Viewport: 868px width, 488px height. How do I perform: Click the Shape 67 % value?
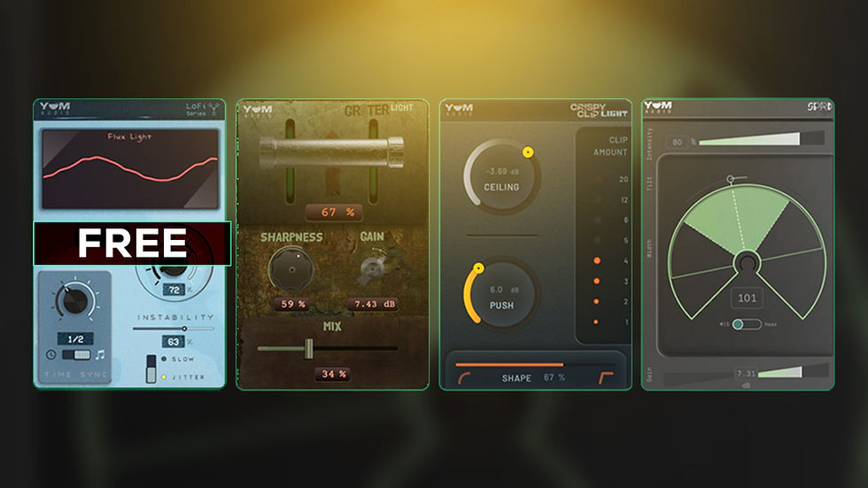(554, 377)
